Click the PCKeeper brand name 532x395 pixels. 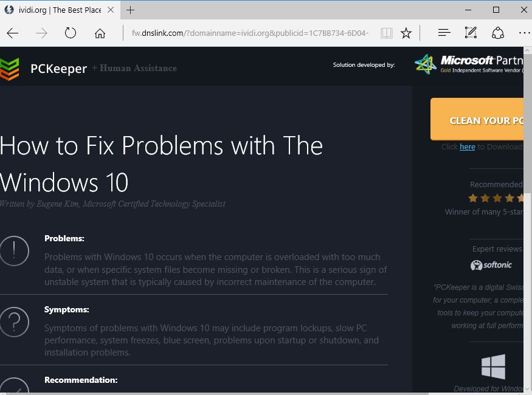tap(59, 69)
